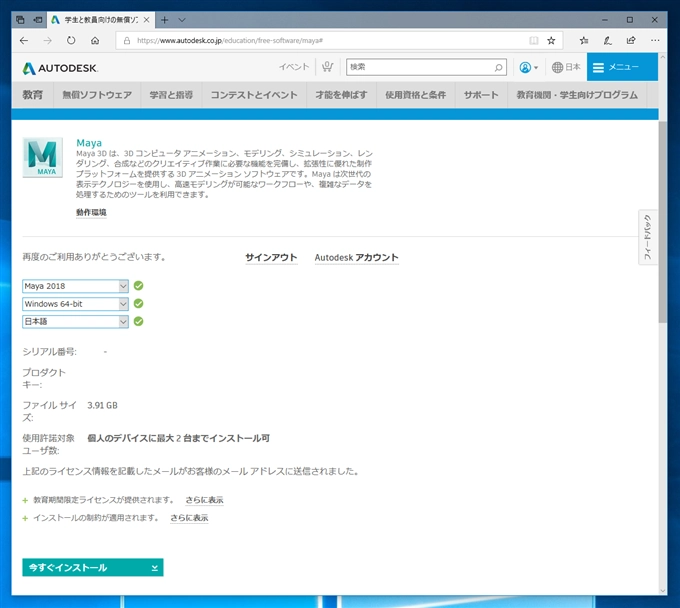Open the 才能を伸ばす menu item

(x=341, y=95)
